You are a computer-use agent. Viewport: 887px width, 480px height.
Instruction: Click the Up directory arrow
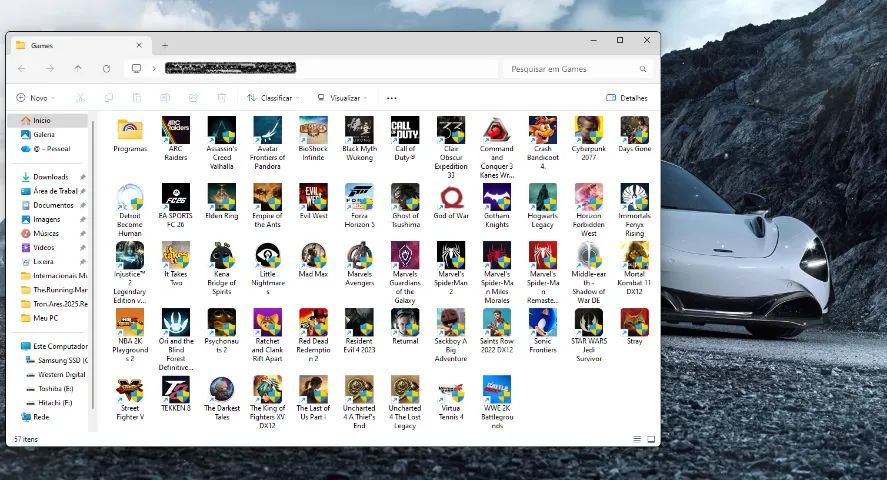point(78,68)
